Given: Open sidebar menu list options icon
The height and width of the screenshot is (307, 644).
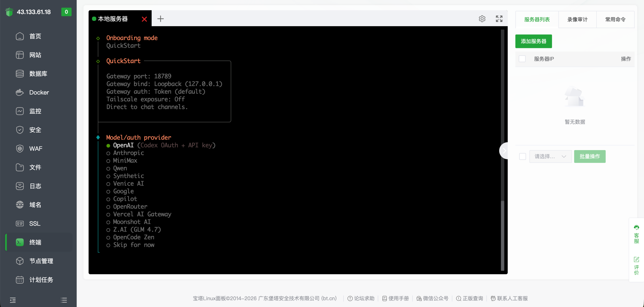Looking at the screenshot, I should [64, 300].
